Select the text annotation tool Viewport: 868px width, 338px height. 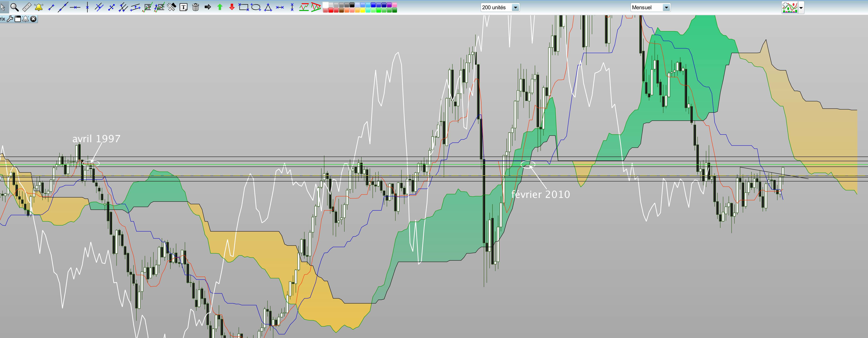pos(183,7)
